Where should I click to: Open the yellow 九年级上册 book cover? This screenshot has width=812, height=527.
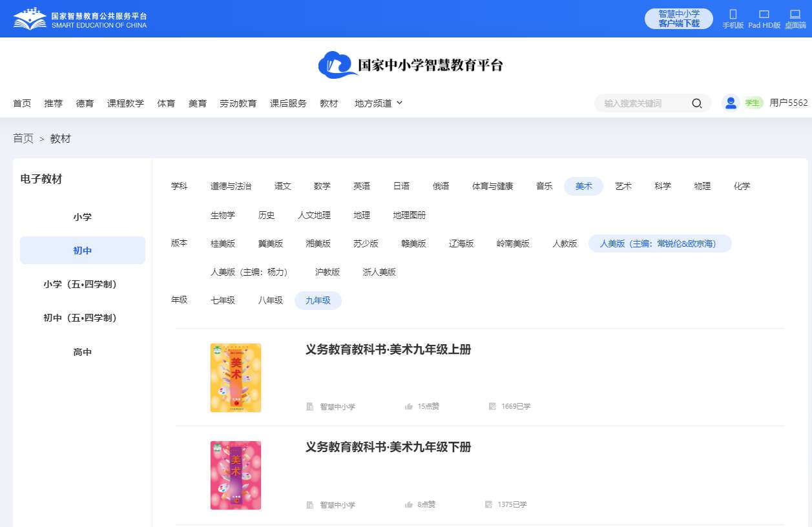click(x=236, y=378)
